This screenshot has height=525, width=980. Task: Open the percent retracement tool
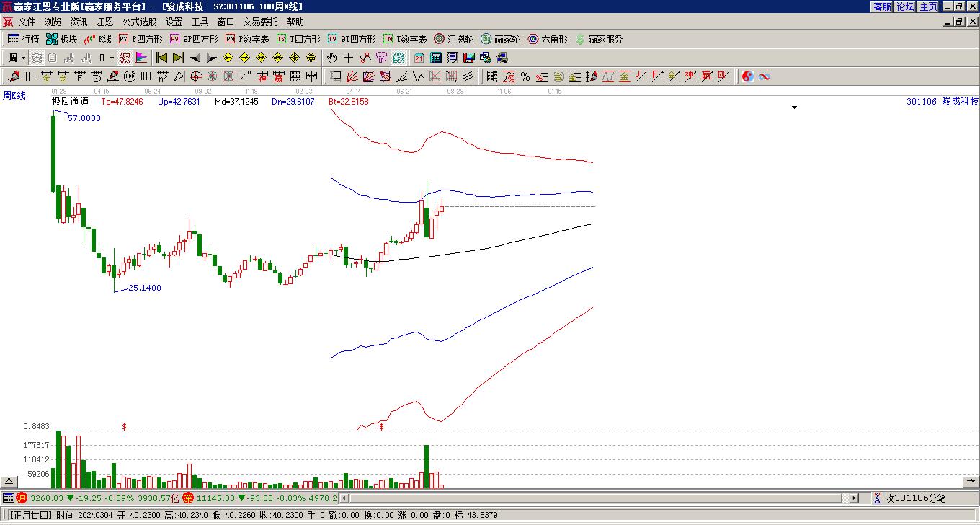525,76
